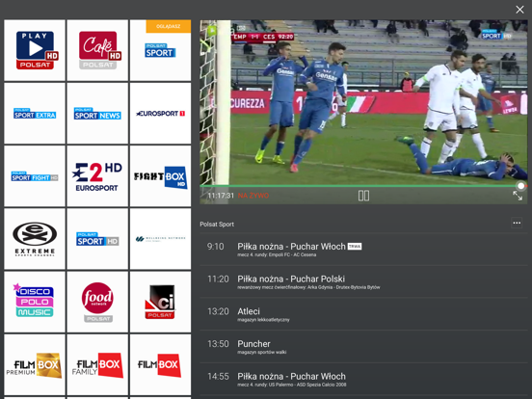Pause the live video playback
The image size is (532, 399).
point(363,196)
